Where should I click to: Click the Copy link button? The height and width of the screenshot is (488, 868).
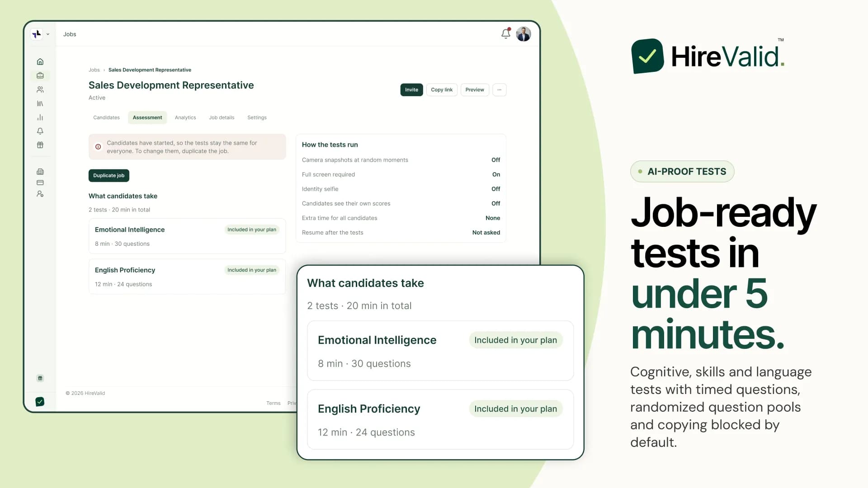tap(442, 90)
